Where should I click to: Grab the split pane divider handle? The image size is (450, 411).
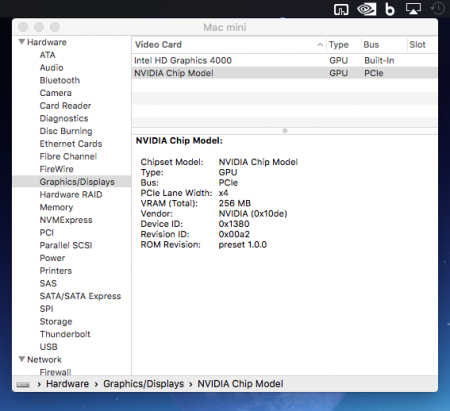click(x=285, y=131)
